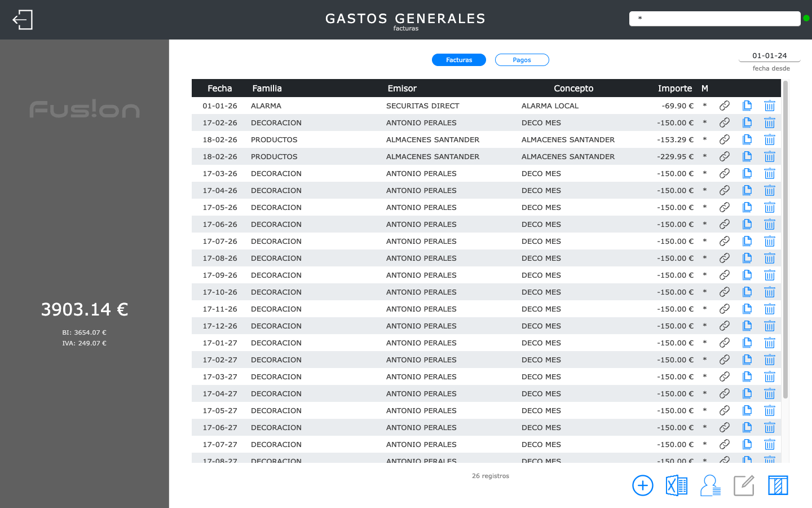Toggle the M asterisk on 17-03-27 row

705,376
